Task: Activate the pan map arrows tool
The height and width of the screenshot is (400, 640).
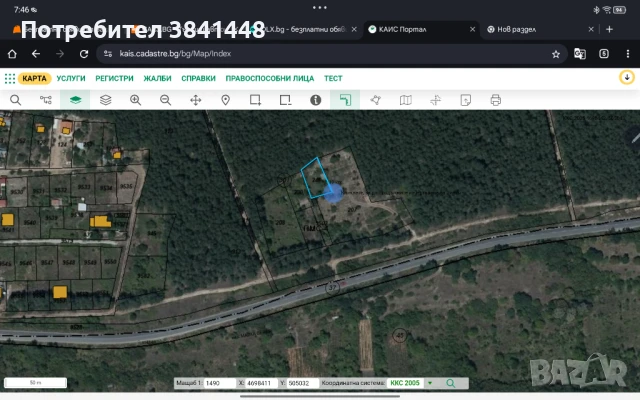Action: pos(196,100)
